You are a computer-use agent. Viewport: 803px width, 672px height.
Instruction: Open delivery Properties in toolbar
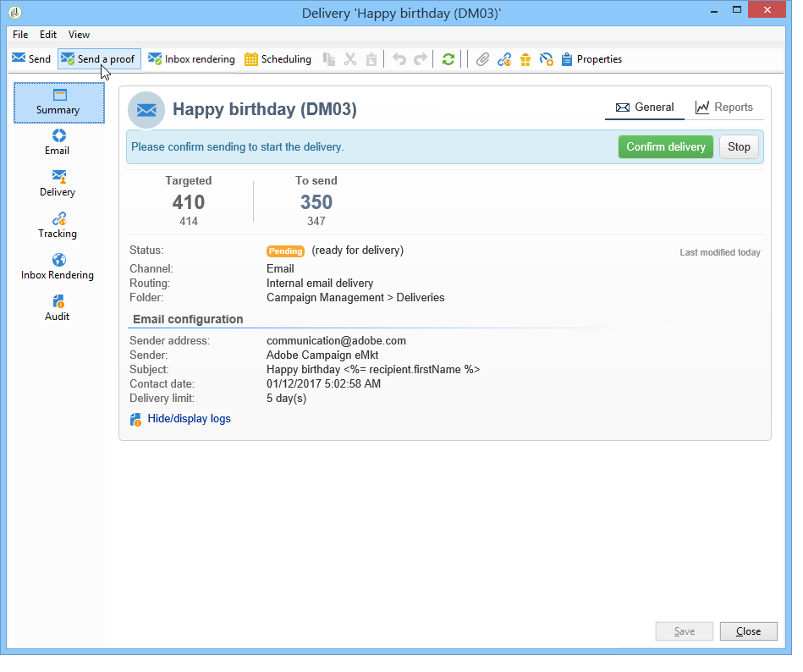tap(591, 59)
